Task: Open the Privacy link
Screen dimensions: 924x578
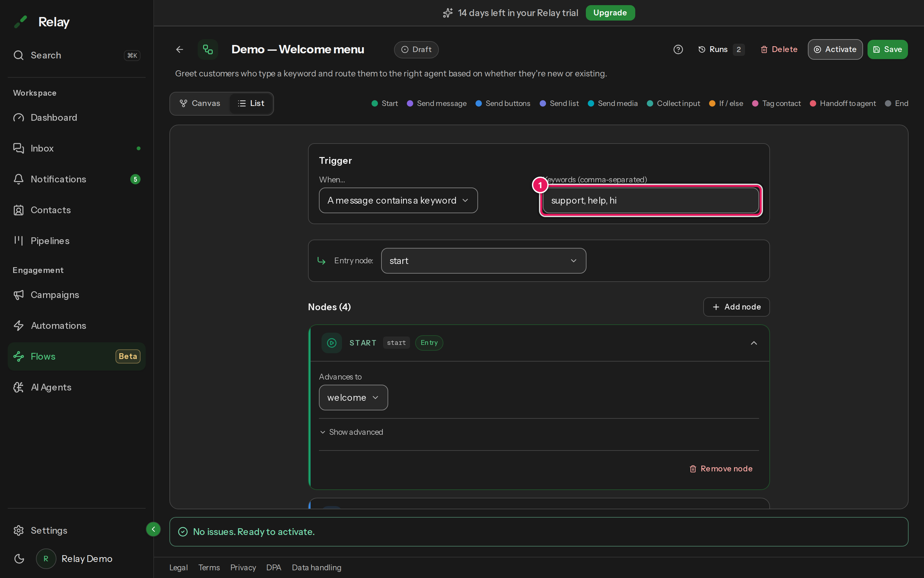Action: click(x=243, y=567)
